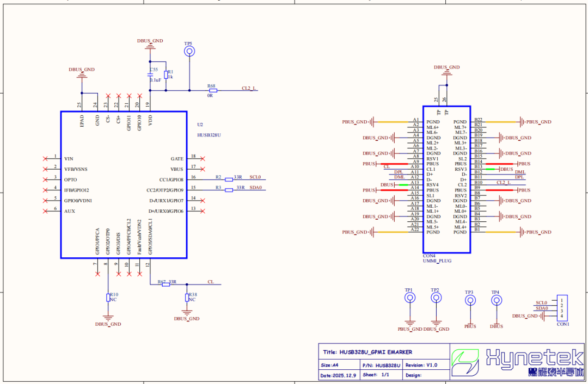Select test point TP5 symbol
The width and height of the screenshot is (588, 384).
(x=188, y=50)
